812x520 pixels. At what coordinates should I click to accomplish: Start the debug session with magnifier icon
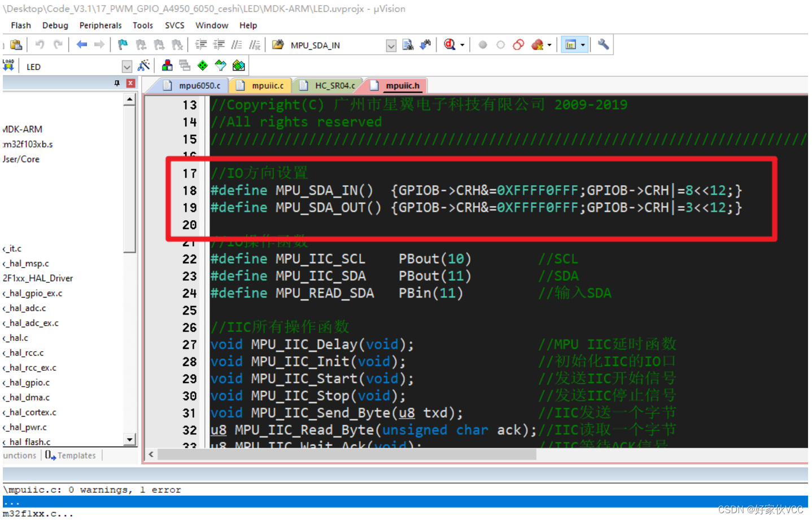(x=449, y=45)
